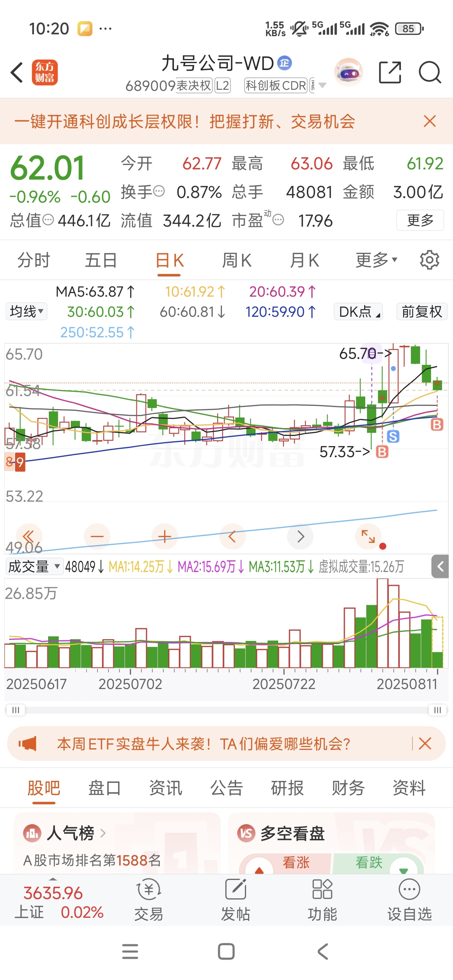Tap the B marker near 57.33 low
The image size is (453, 980).
[382, 451]
